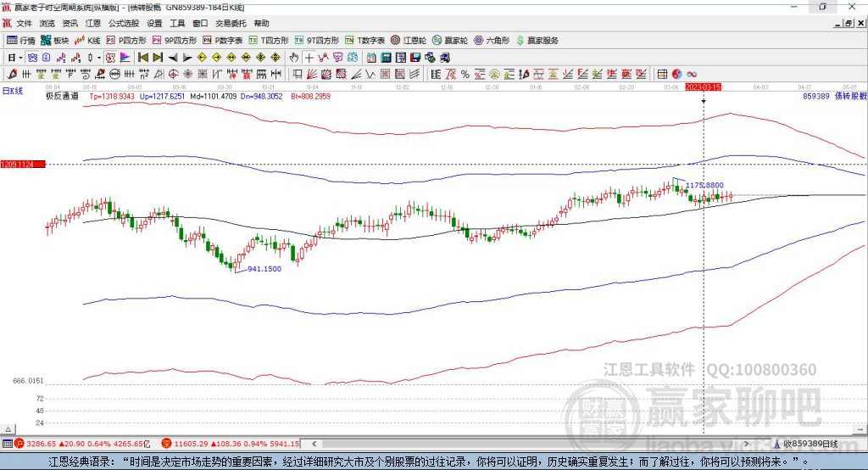Open the 9P四方形 tool
Screen dimensions: 868x470
click(175, 41)
